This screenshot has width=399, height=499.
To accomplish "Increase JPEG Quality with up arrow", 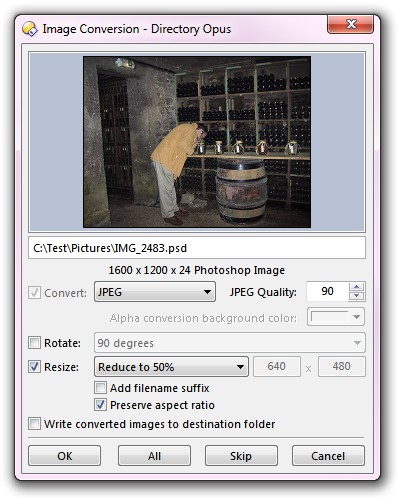I will click(x=357, y=287).
